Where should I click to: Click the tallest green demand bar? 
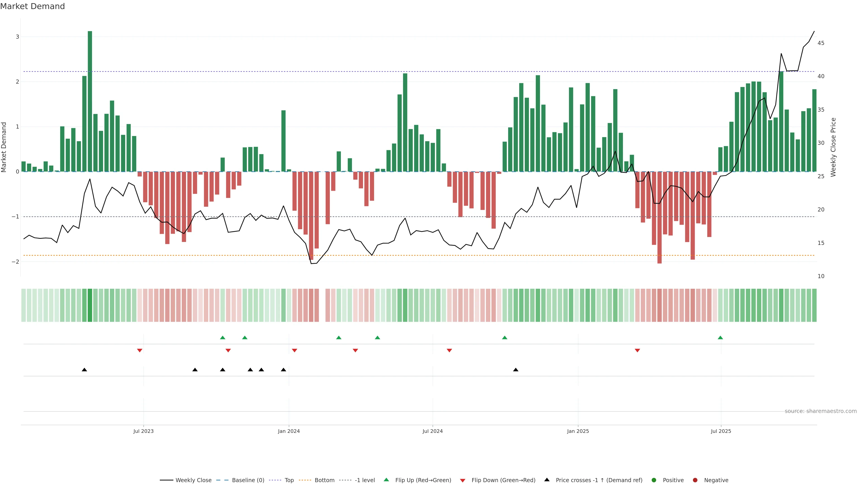click(x=90, y=101)
